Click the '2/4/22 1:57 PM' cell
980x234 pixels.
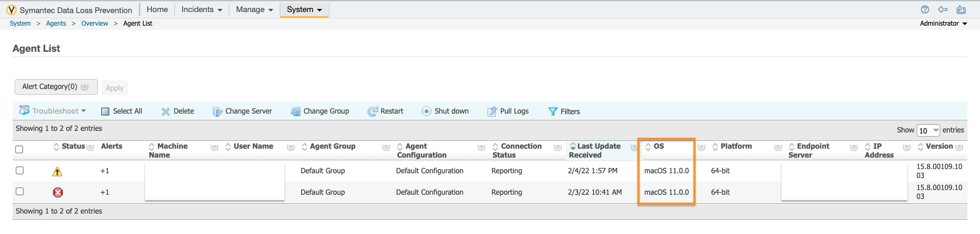(592, 171)
